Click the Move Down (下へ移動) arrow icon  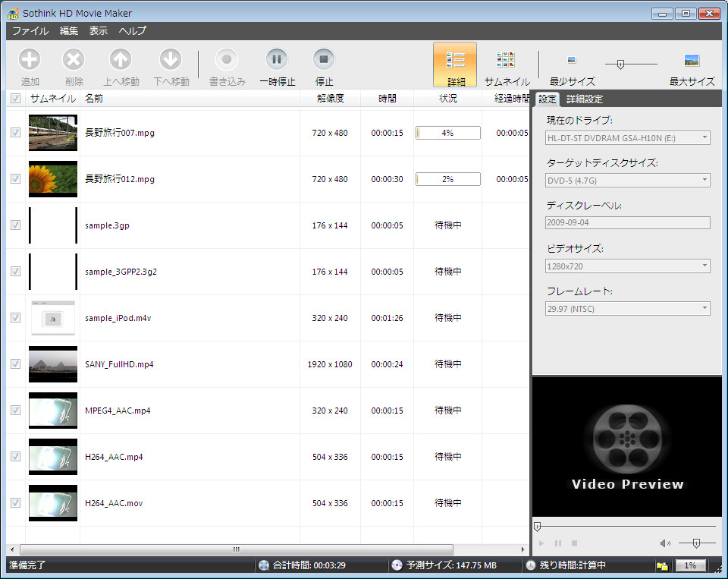pyautogui.click(x=171, y=59)
